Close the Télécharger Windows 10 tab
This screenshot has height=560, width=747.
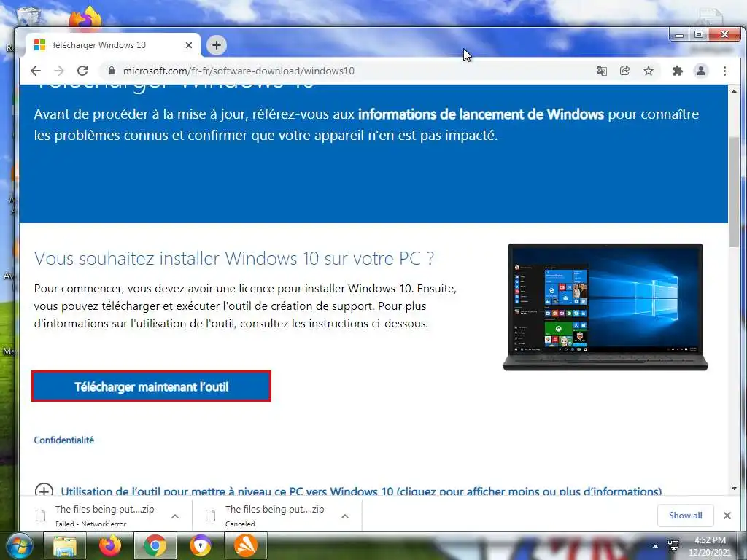tap(189, 45)
